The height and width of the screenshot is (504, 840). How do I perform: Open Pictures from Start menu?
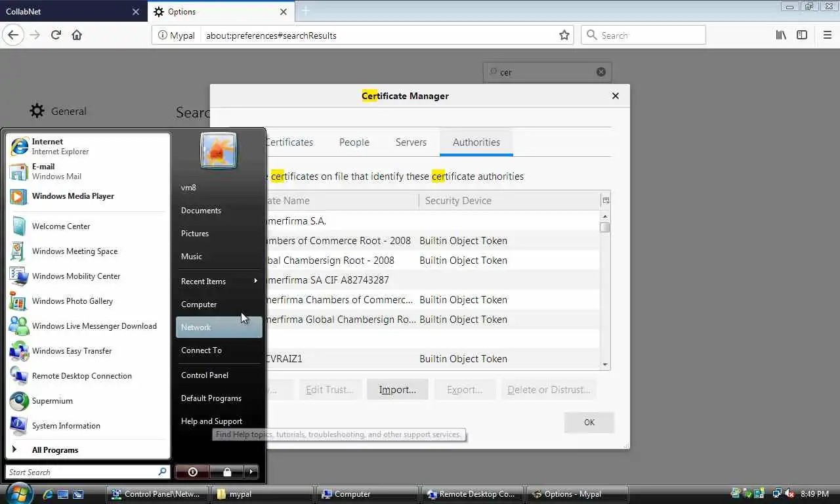(x=219, y=233)
